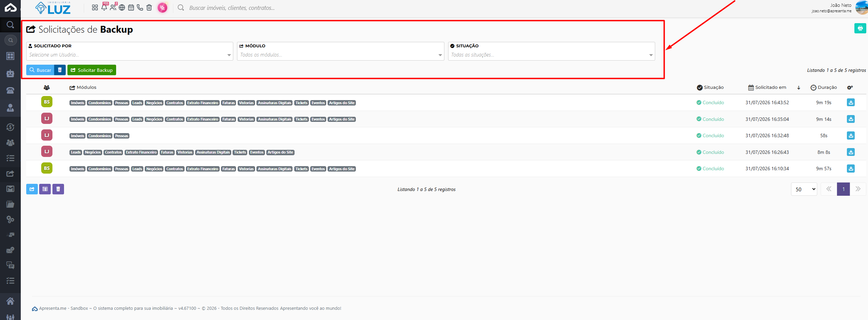Open the globe icon in top toolbar
Viewport: 868px width, 320px height.
[122, 7]
